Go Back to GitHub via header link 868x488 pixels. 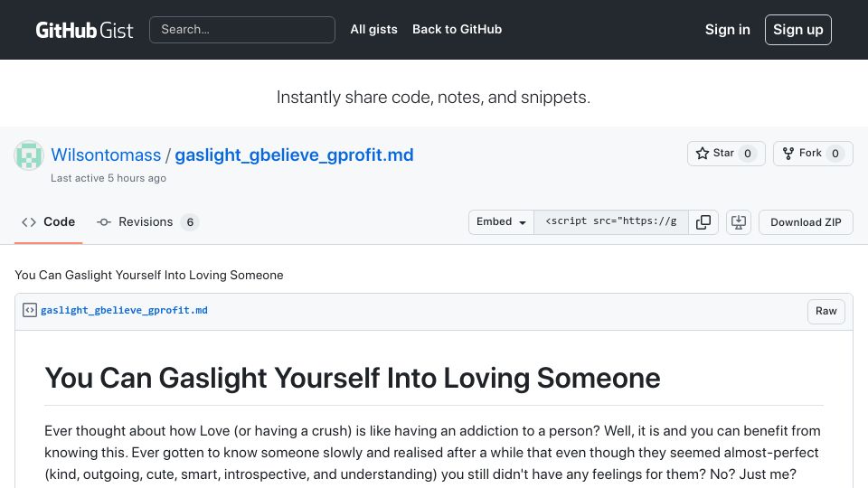coord(457,29)
